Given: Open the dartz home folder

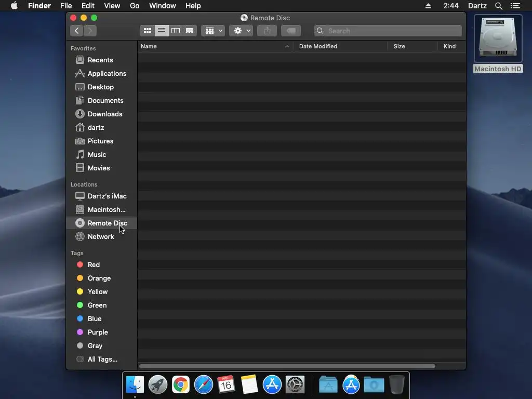Looking at the screenshot, I should (x=101, y=128).
